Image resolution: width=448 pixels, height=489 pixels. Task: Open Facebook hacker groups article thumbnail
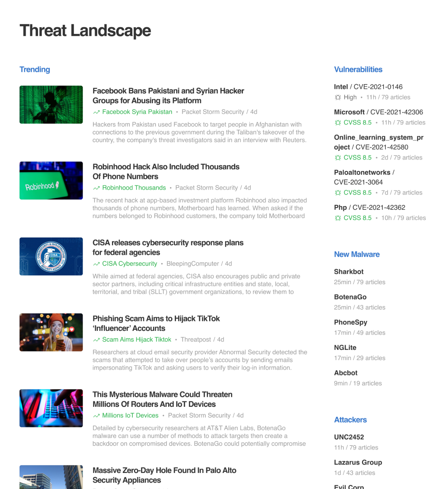coord(51,104)
